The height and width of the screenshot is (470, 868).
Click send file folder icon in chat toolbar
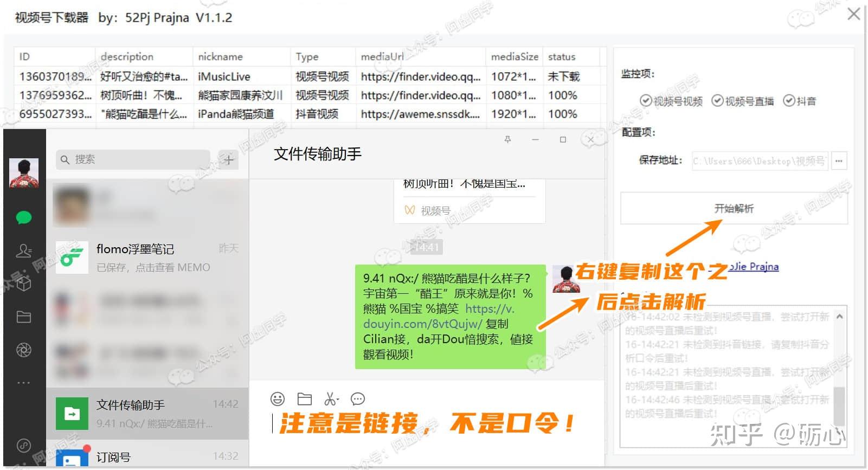305,400
